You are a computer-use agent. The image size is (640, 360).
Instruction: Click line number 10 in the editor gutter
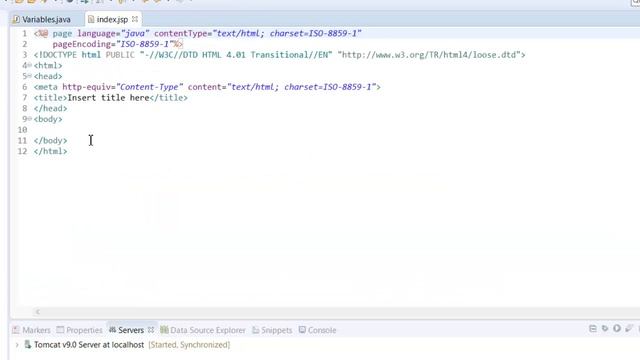click(x=22, y=130)
